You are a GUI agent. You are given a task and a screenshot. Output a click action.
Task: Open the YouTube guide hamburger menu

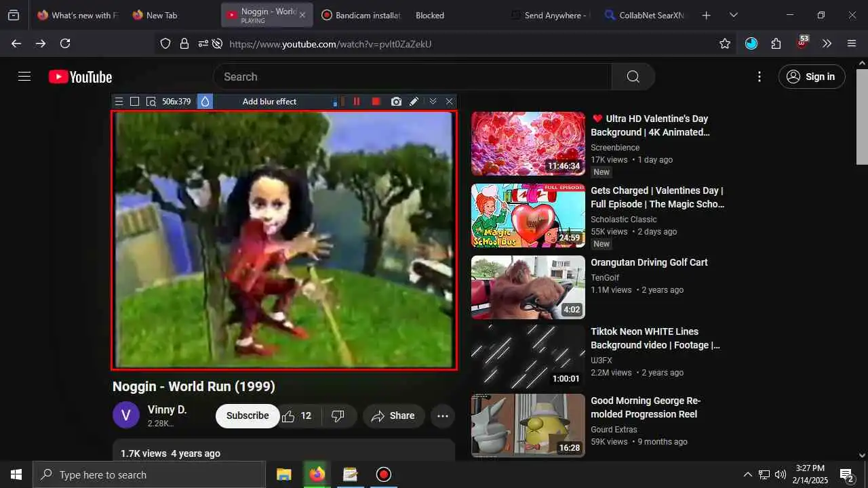(24, 77)
